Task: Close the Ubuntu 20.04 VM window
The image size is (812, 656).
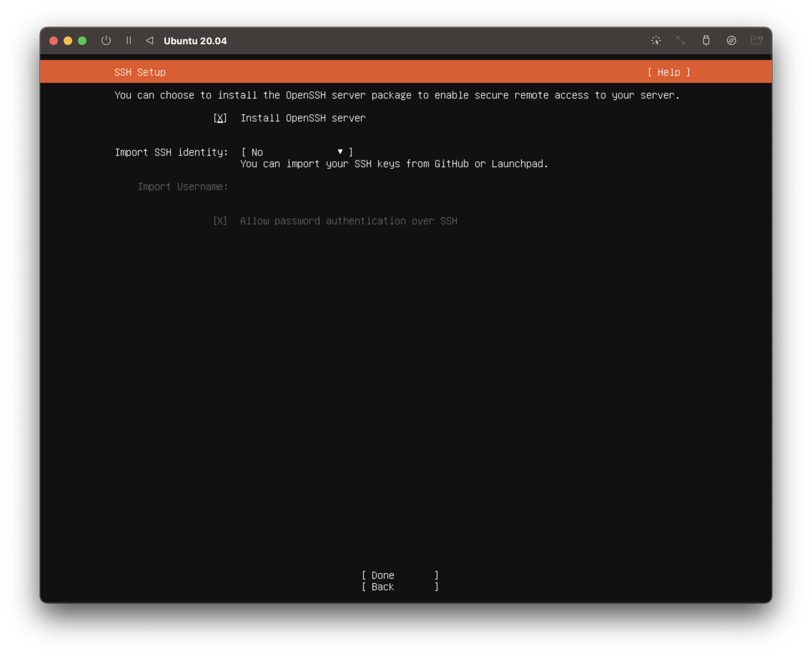Action: [x=54, y=41]
